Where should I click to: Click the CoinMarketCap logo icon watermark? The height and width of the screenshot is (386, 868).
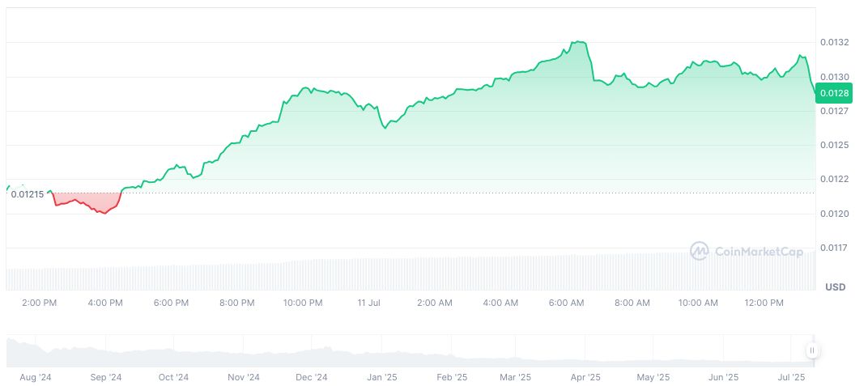pyautogui.click(x=699, y=252)
